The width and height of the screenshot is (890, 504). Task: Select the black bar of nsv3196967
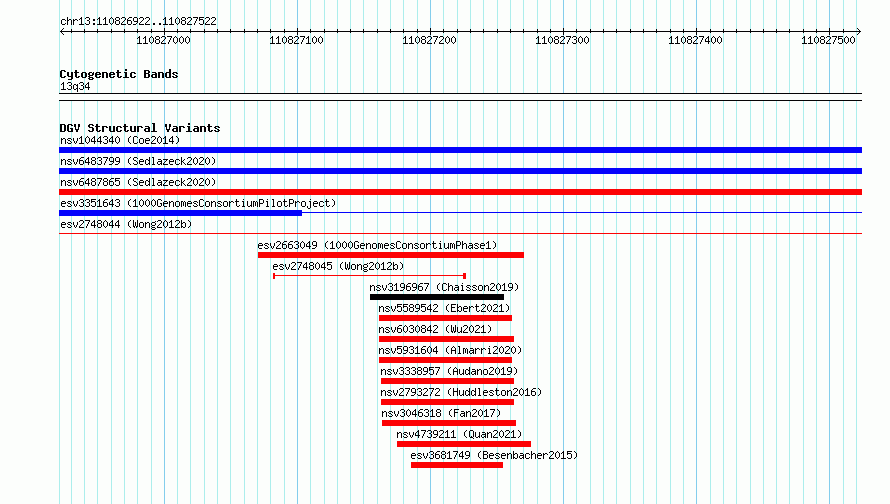tap(437, 297)
